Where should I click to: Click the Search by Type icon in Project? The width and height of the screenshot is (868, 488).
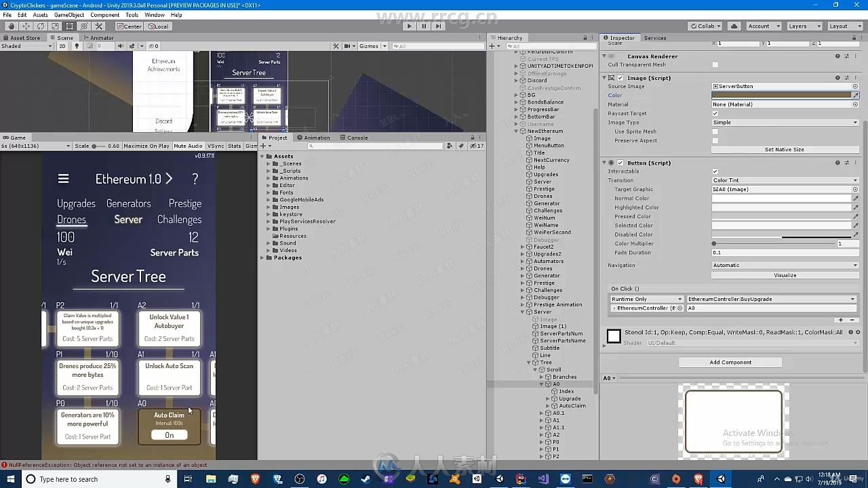tap(450, 146)
